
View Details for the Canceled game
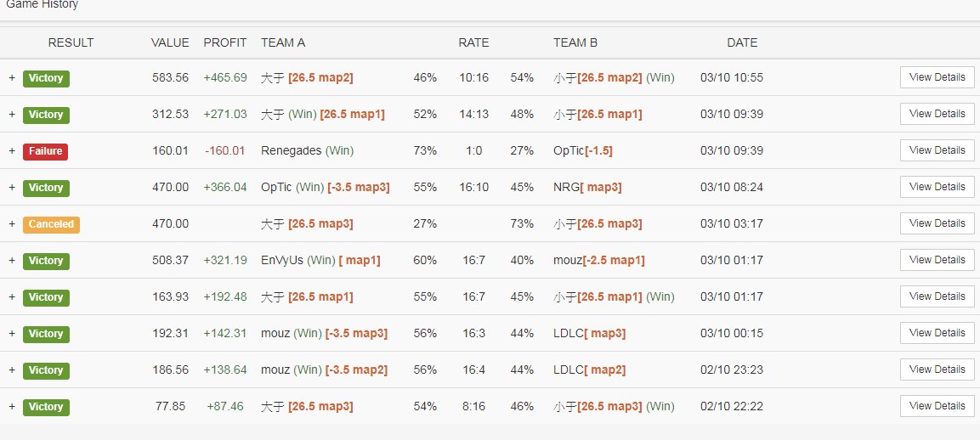pos(937,223)
